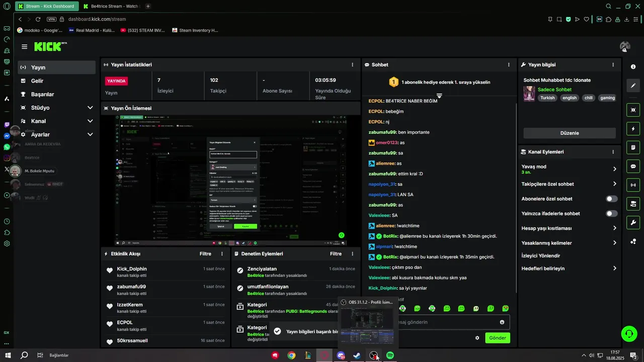The width and height of the screenshot is (644, 362).
Task: Open the Steam Inventory bookmark
Action: (x=195, y=30)
